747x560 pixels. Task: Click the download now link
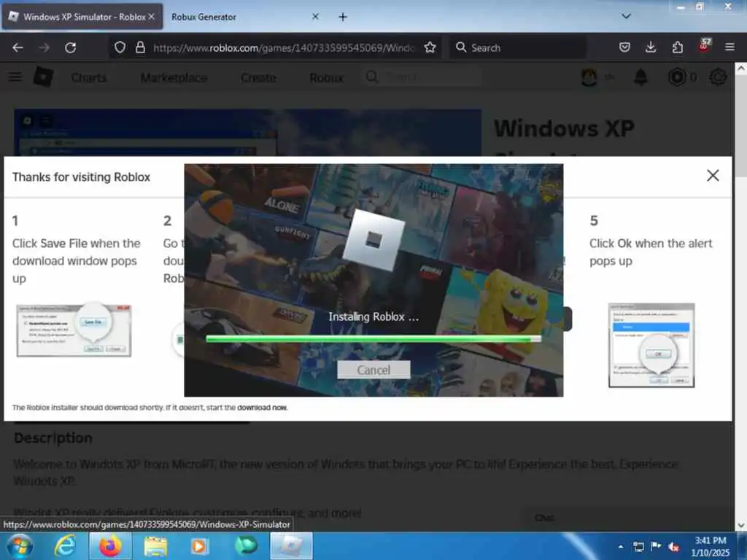[x=262, y=408]
